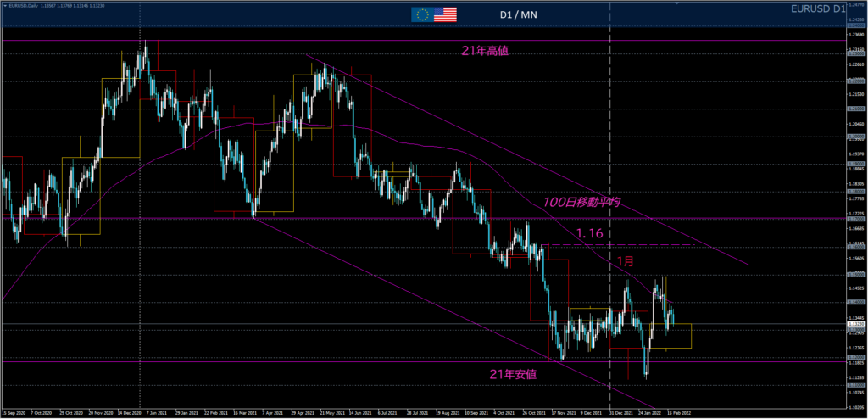Click the 7 Jan 2021 date on time axis
Viewport: 868px width, 419px height.
click(156, 414)
